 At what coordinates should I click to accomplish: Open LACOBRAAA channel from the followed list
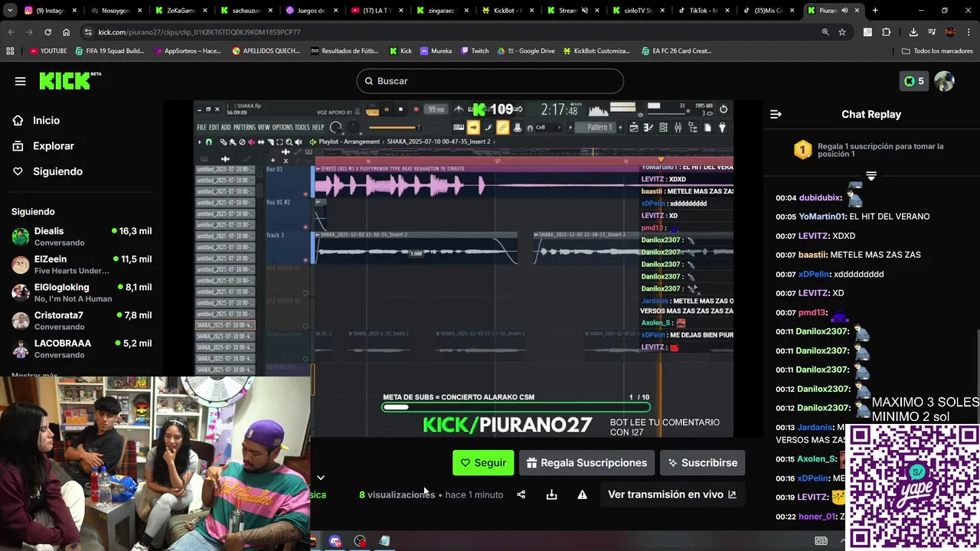pos(81,349)
